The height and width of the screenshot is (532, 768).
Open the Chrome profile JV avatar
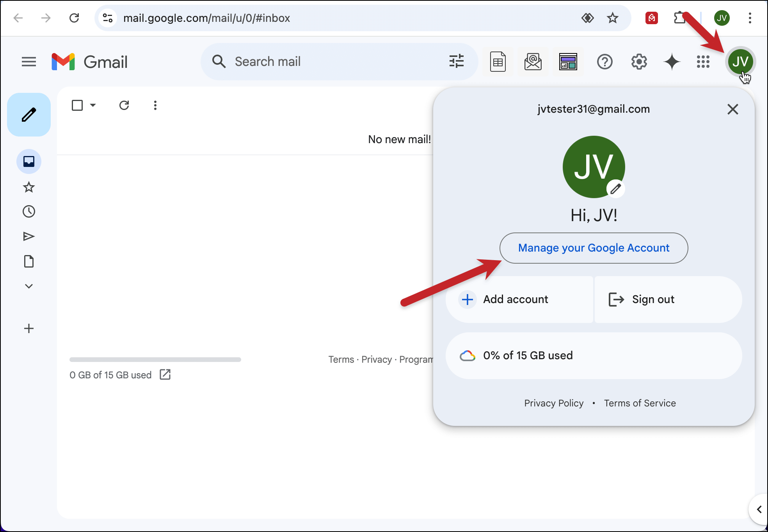[x=722, y=18]
